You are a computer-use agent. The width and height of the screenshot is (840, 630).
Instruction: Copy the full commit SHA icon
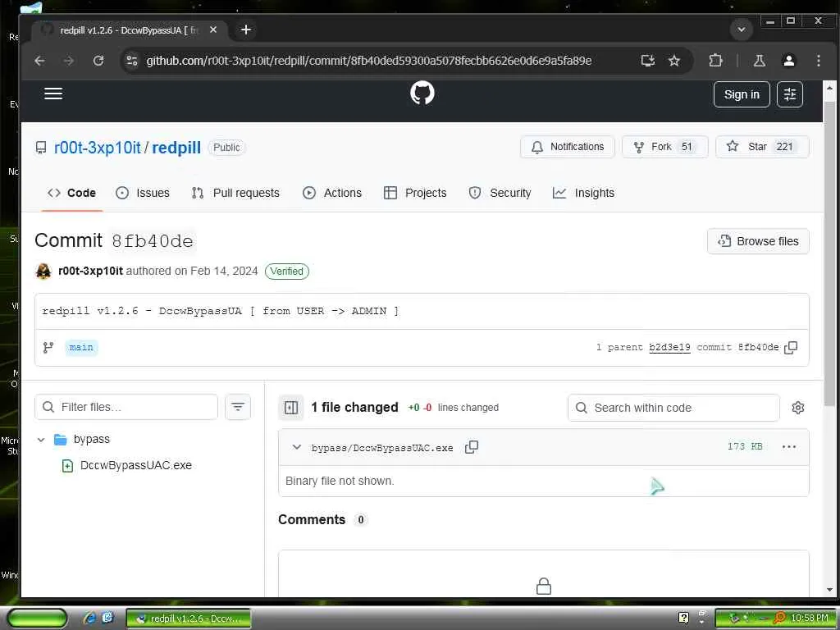(x=791, y=347)
